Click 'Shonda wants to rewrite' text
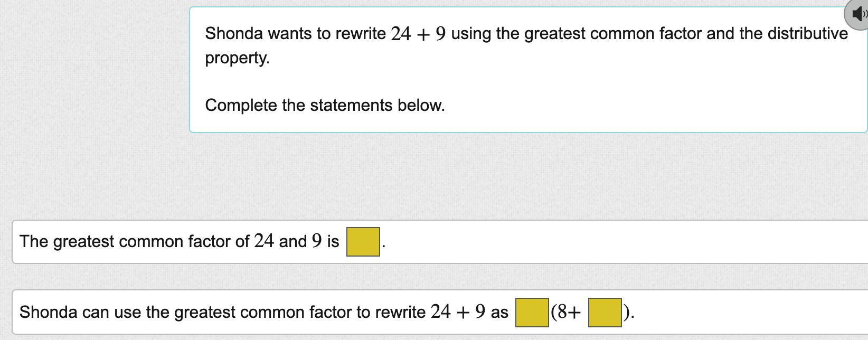Screen dimensions: 868x340 (x=295, y=34)
